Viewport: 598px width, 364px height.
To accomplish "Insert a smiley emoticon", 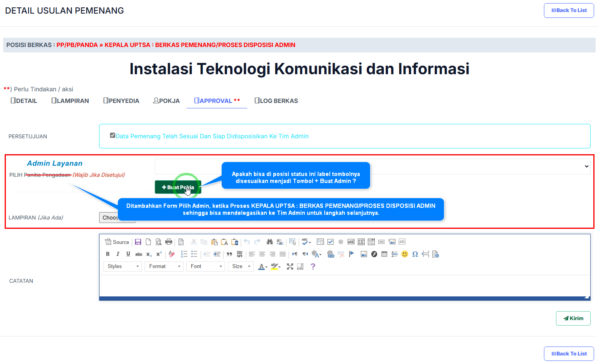I will tap(405, 254).
